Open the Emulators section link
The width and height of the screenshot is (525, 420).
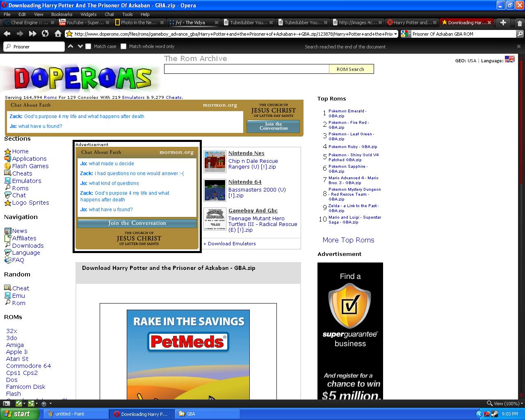click(27, 181)
